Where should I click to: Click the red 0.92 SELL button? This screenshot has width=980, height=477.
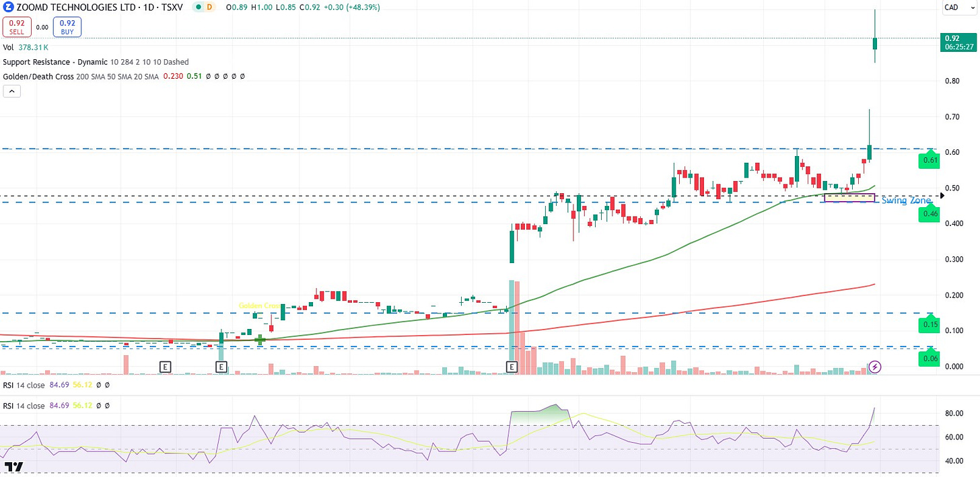click(15, 27)
